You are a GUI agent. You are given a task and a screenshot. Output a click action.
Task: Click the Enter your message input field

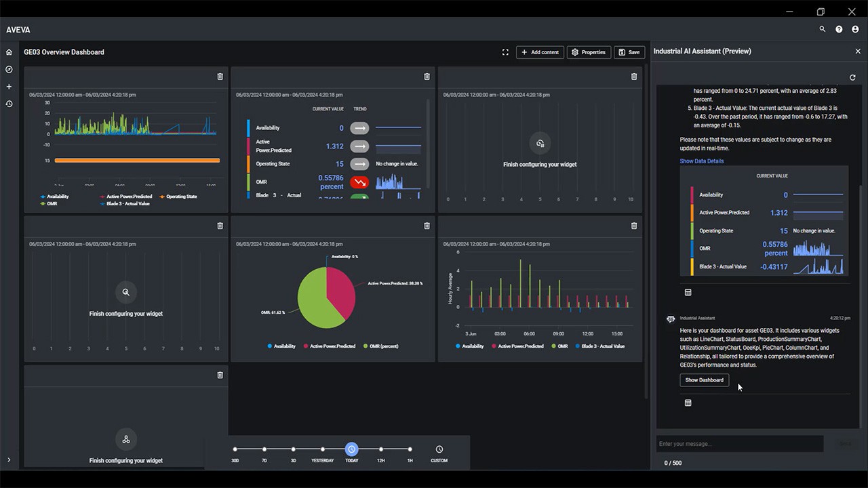coord(739,444)
